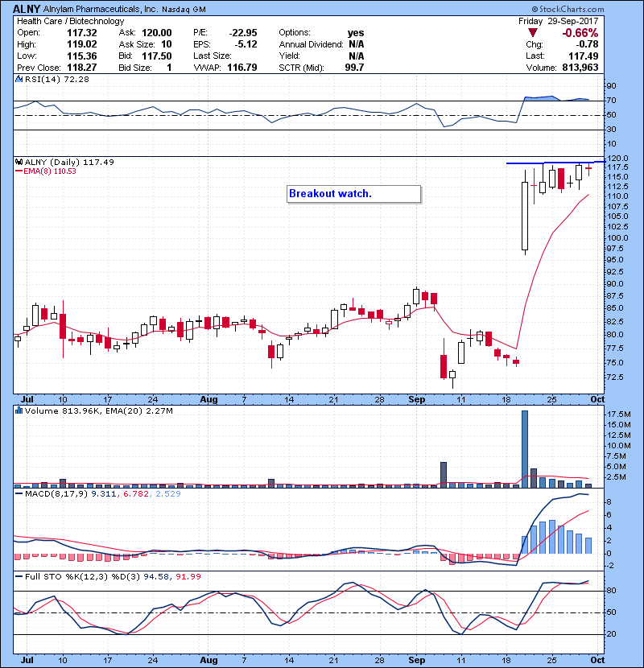The width and height of the screenshot is (644, 668).
Task: Click the large white breakout candle near 100
Action: (x=525, y=216)
